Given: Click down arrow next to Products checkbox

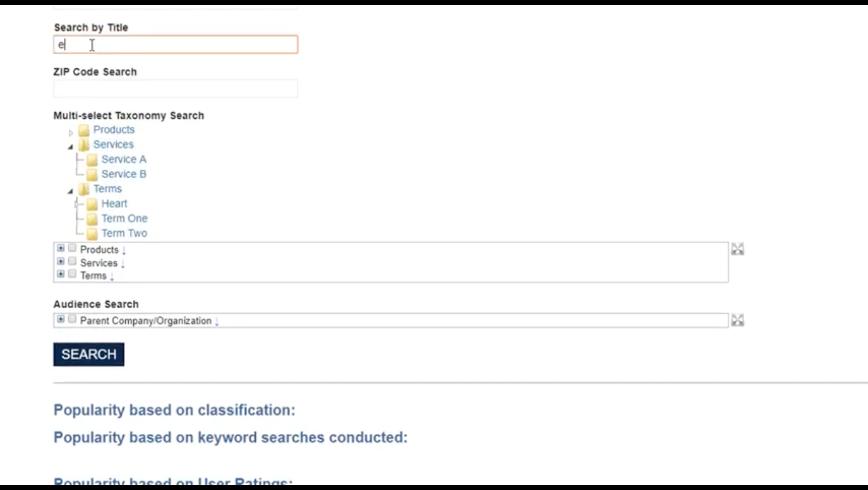Looking at the screenshot, I should (124, 250).
